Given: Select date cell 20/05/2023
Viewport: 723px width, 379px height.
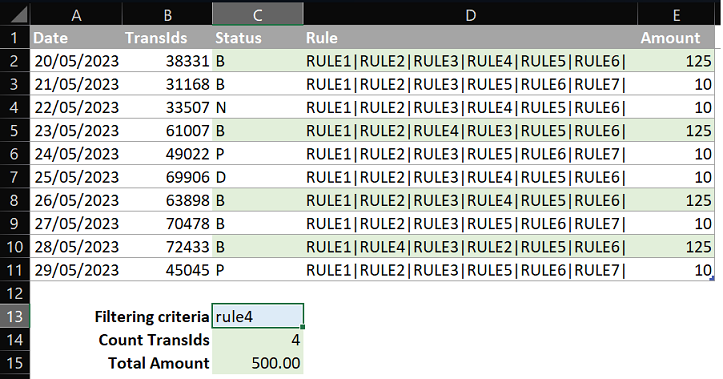Looking at the screenshot, I should (x=76, y=60).
